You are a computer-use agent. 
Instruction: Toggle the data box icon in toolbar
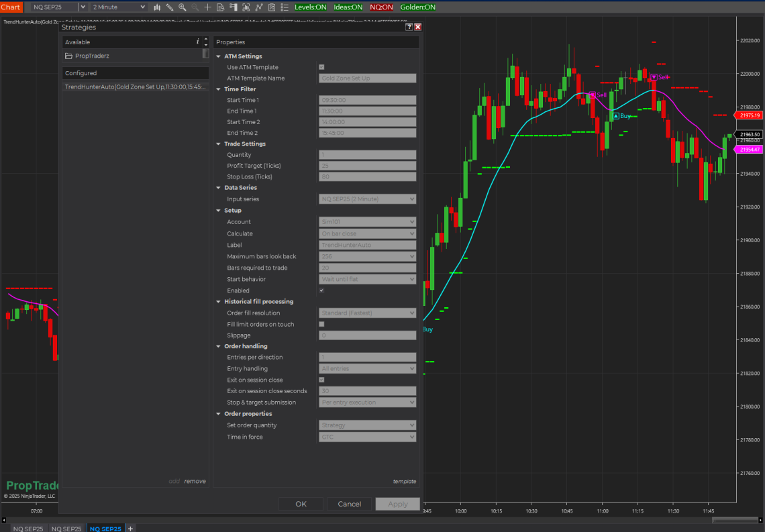click(221, 7)
